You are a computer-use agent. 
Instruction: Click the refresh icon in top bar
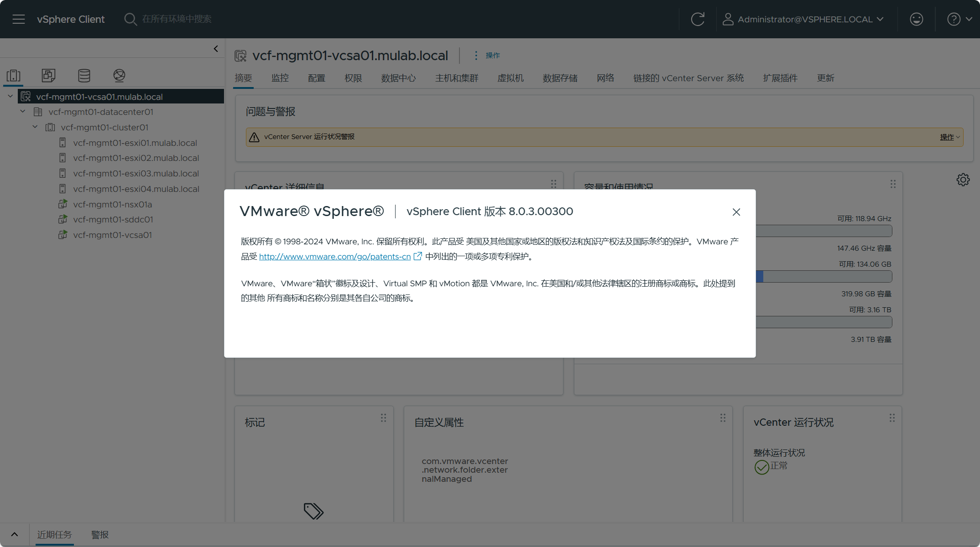pos(698,19)
